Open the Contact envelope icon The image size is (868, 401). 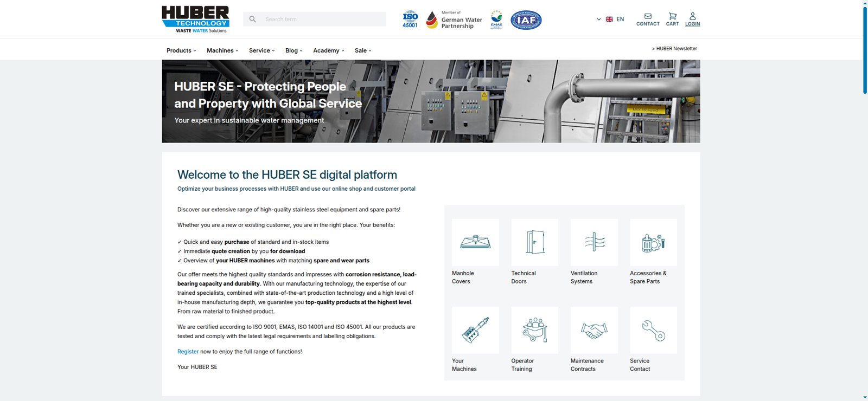coord(648,16)
